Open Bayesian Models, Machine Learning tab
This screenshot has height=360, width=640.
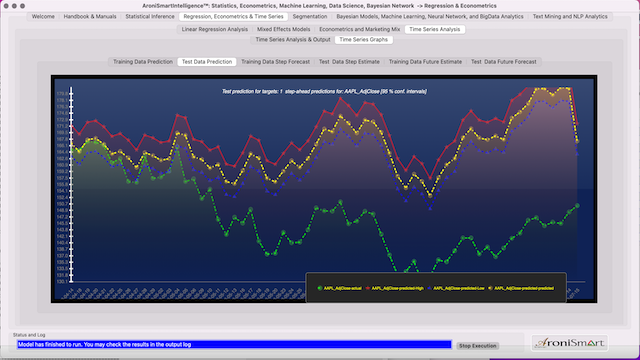(430, 17)
